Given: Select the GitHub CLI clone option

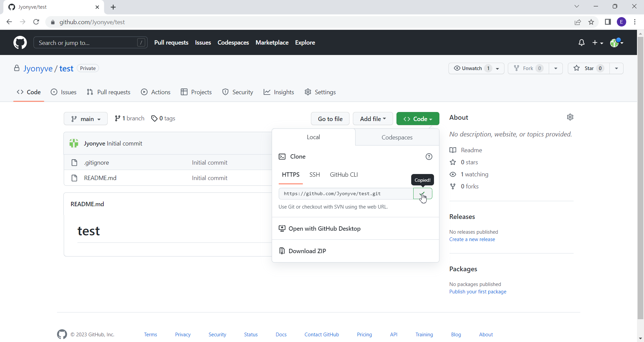Looking at the screenshot, I should (x=344, y=175).
